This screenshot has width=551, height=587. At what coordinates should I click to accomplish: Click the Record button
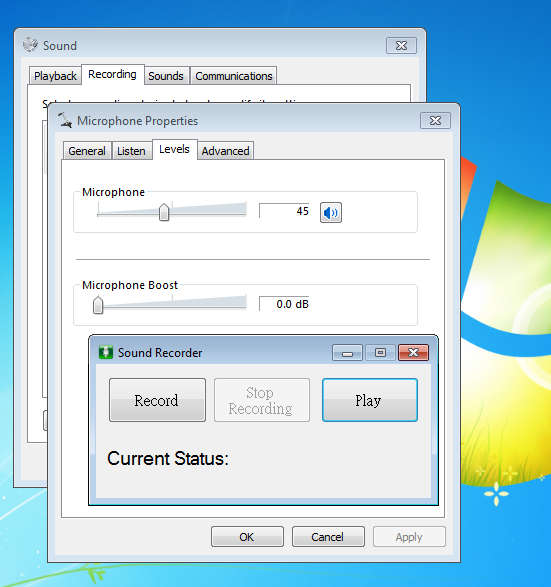(x=157, y=400)
